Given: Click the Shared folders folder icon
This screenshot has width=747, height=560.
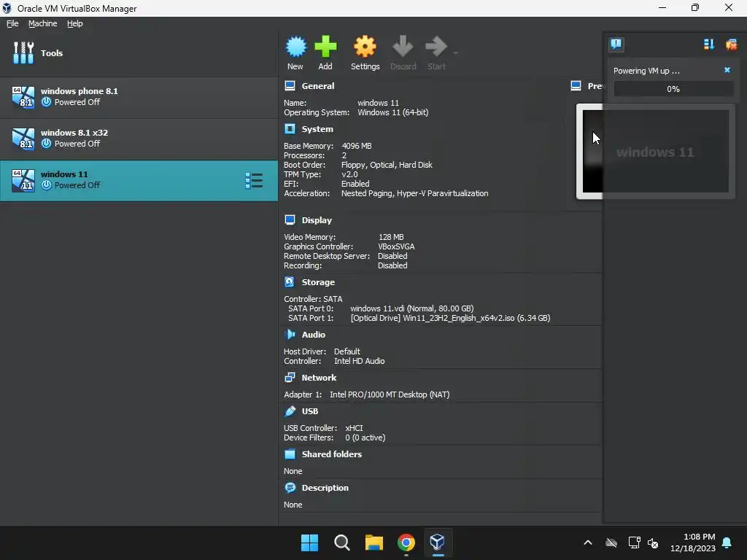Looking at the screenshot, I should pos(290,454).
